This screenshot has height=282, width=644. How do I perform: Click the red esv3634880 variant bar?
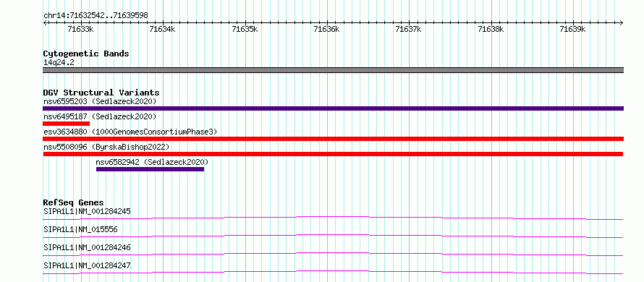coord(333,139)
